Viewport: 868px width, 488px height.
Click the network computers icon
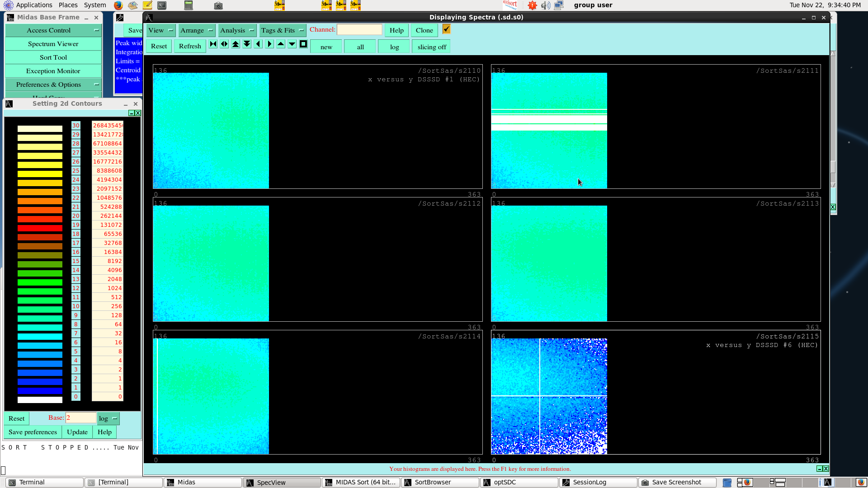559,5
